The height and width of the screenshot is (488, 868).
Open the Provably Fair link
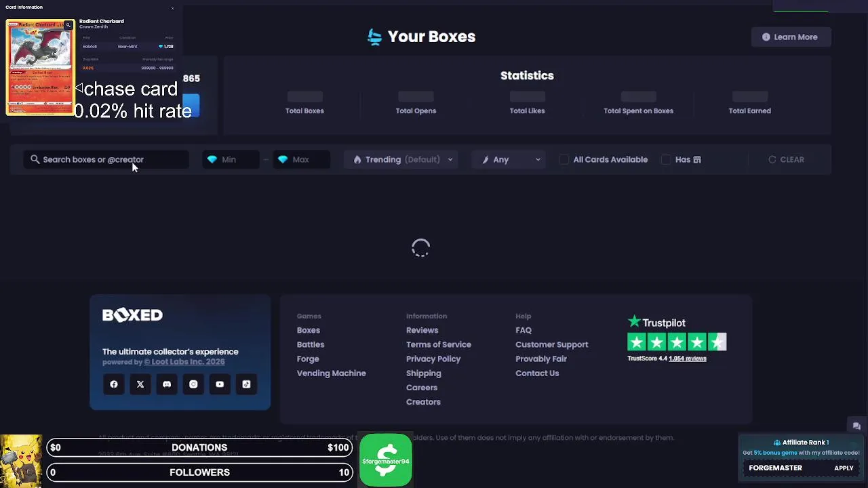pyautogui.click(x=541, y=359)
